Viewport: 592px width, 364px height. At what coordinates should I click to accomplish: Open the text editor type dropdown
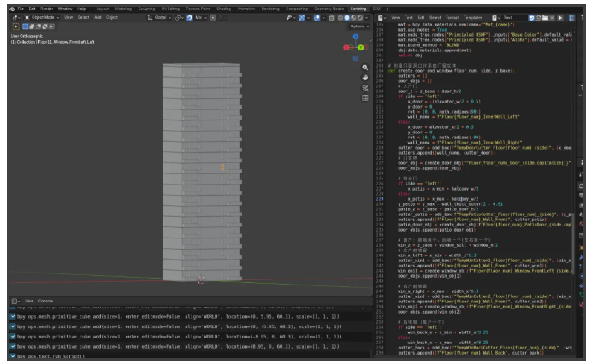click(x=382, y=18)
